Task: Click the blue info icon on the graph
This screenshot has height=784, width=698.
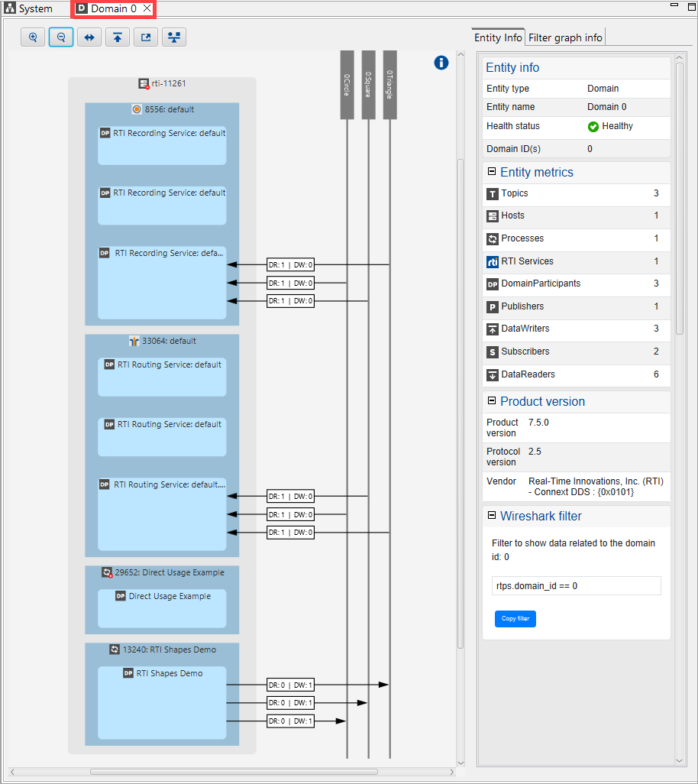Action: tap(441, 63)
